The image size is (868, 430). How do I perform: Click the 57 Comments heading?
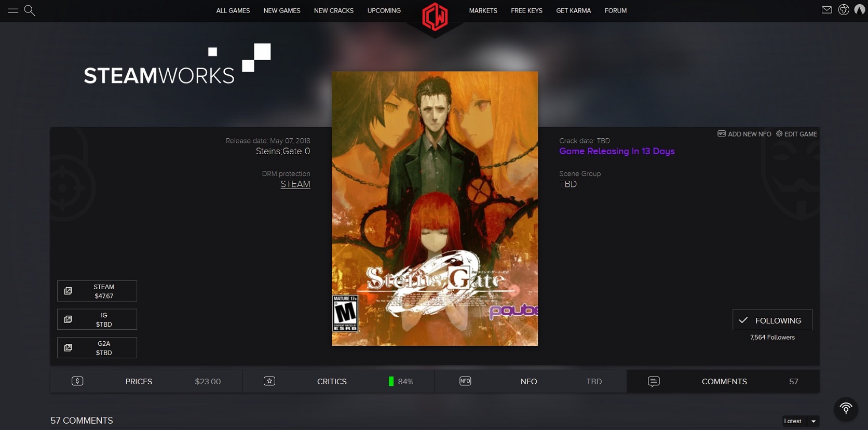(82, 421)
